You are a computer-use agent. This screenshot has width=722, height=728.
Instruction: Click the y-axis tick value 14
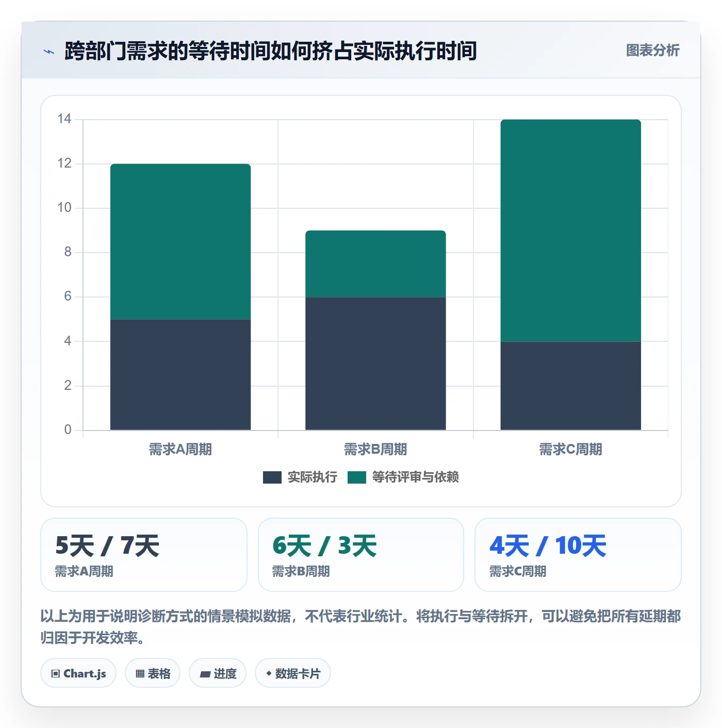[x=64, y=119]
